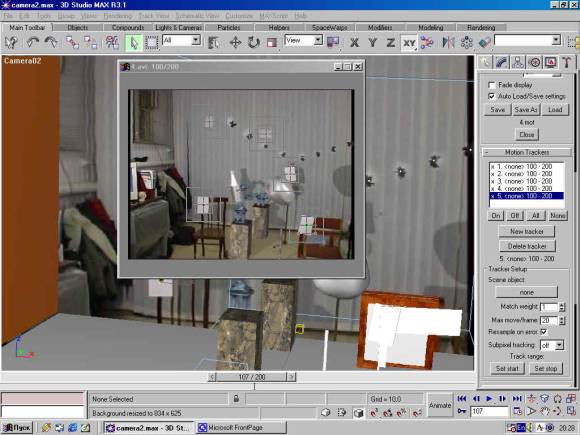Activate the Select and Scale tool
580x435 pixels.
click(272, 43)
